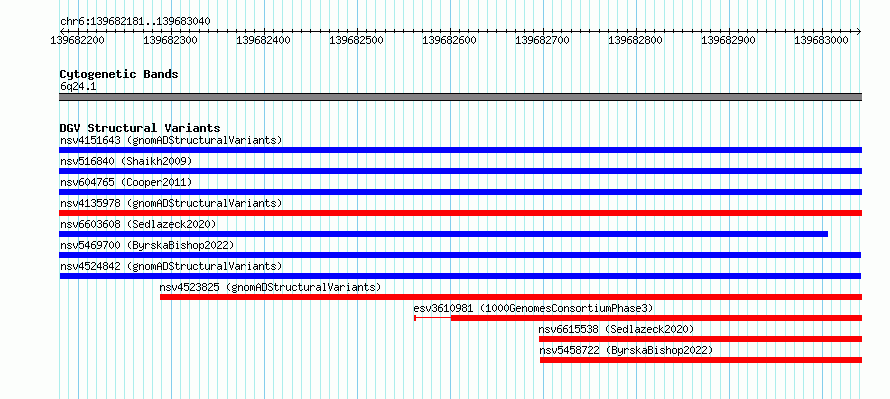Select ruler position 139682800

636,40
